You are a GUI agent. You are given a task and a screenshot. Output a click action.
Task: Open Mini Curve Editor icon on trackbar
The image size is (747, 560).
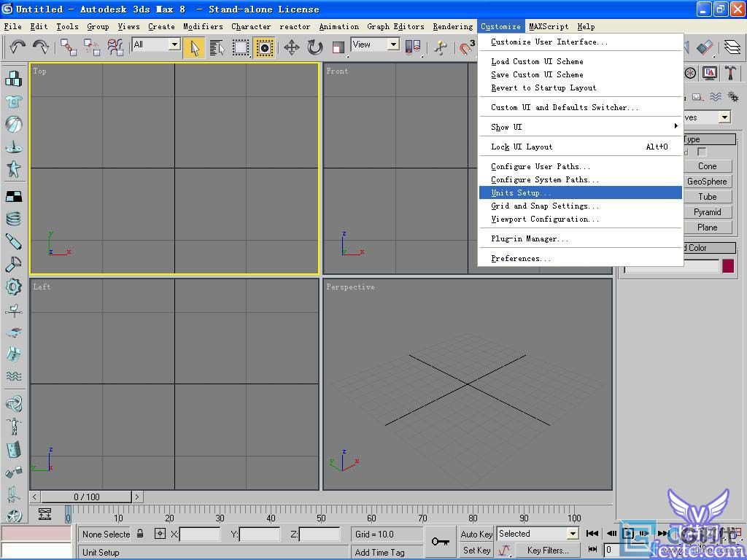(44, 514)
